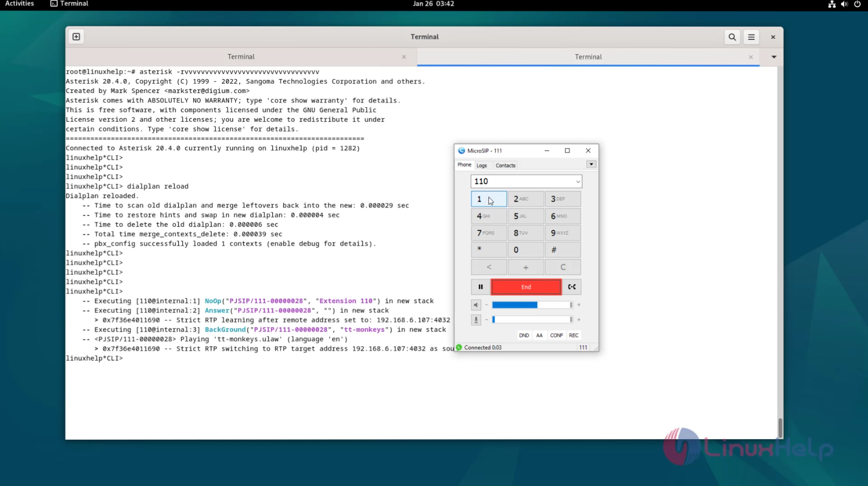Mute the speaker in MicroSIP
The width and height of the screenshot is (868, 486).
click(476, 305)
